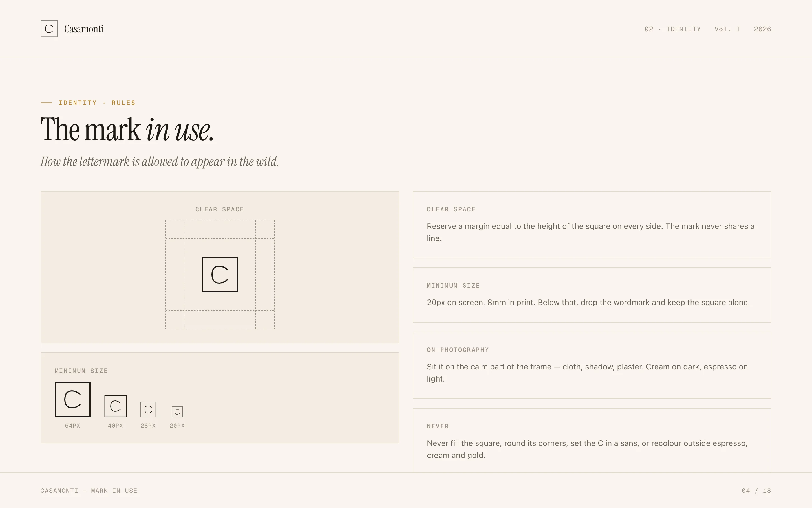This screenshot has height=508, width=812.
Task: Click the 'The mark in use.' headline
Action: click(127, 129)
